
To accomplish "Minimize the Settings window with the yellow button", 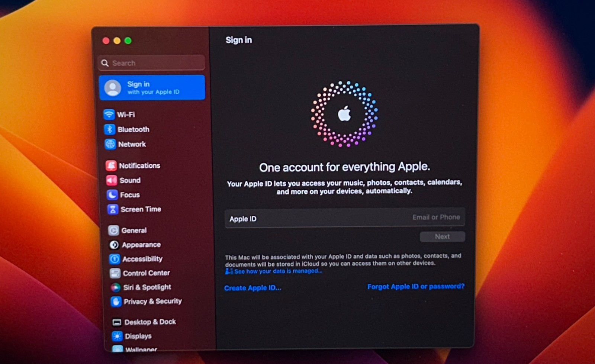I will 117,41.
